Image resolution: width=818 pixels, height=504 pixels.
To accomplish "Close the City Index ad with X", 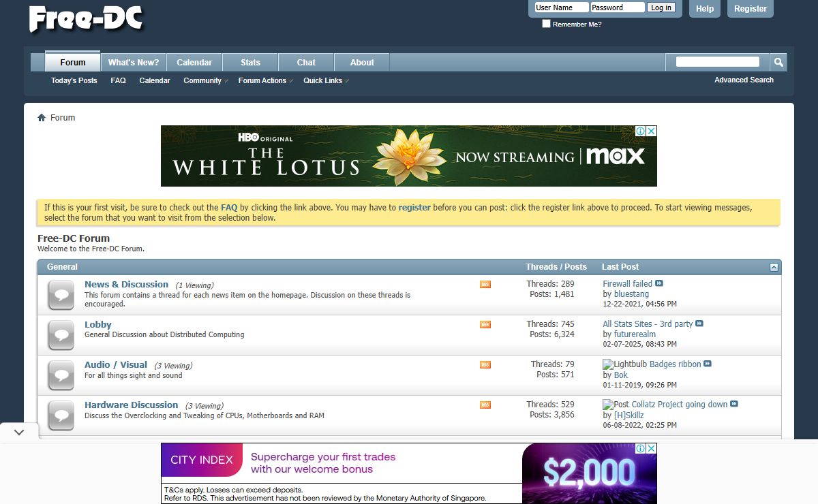I will [652, 448].
